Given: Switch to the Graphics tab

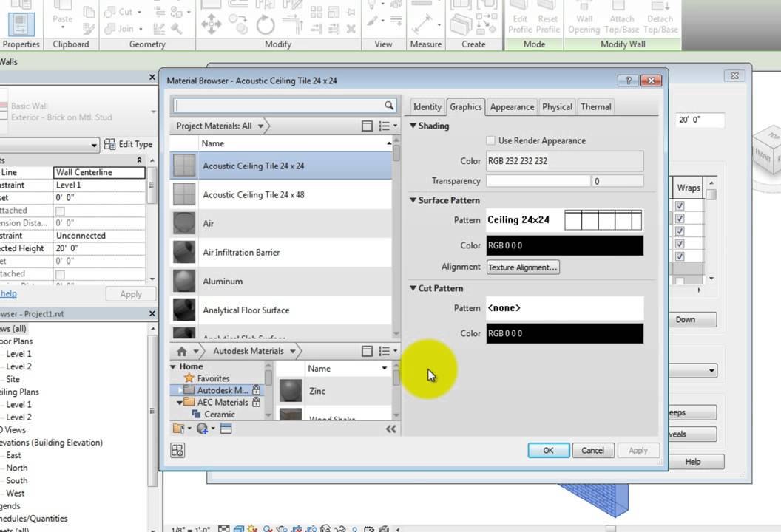Looking at the screenshot, I should [x=466, y=107].
